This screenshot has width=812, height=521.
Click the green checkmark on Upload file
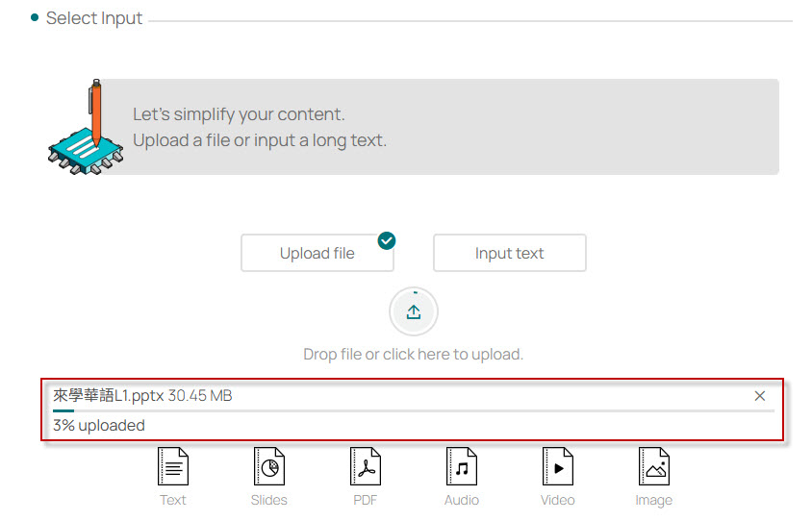click(387, 240)
